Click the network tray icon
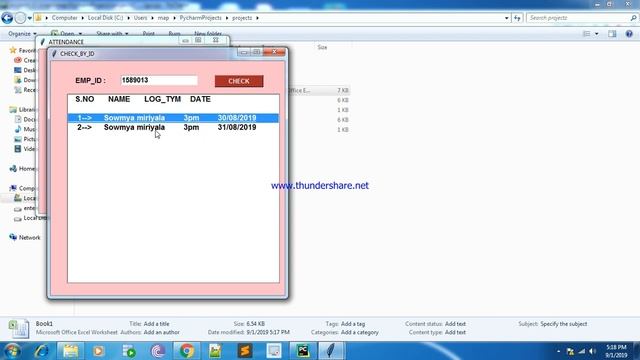This screenshot has width=640, height=360. click(x=582, y=351)
